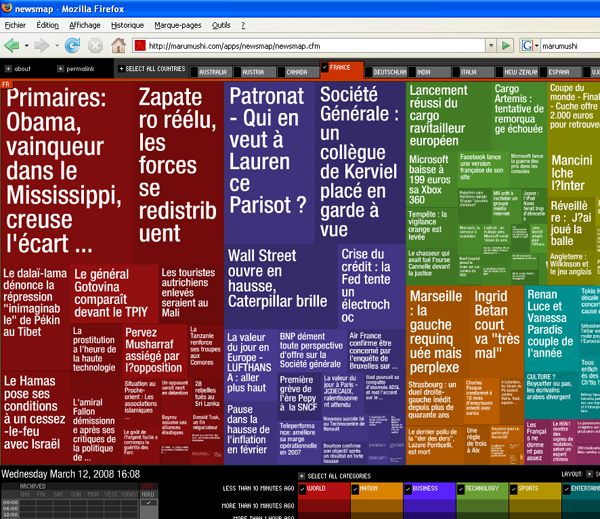The height and width of the screenshot is (519, 600).
Task: Open the back history dropdown arrow
Action: [26, 46]
